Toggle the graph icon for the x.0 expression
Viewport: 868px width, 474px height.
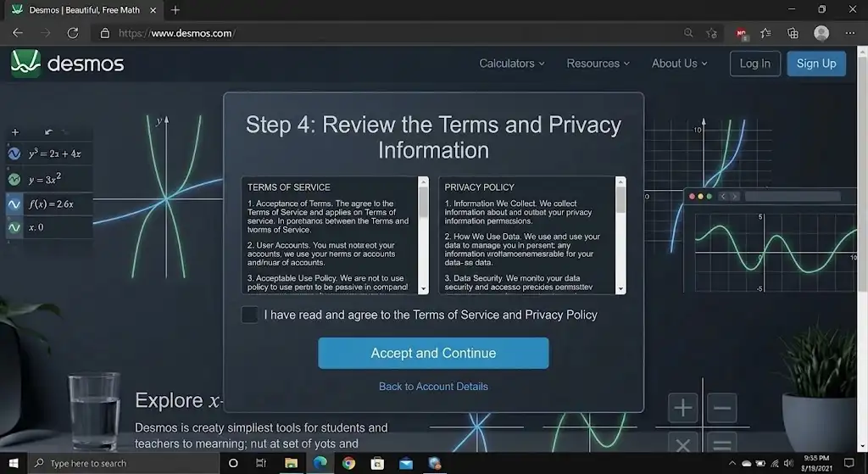click(14, 227)
